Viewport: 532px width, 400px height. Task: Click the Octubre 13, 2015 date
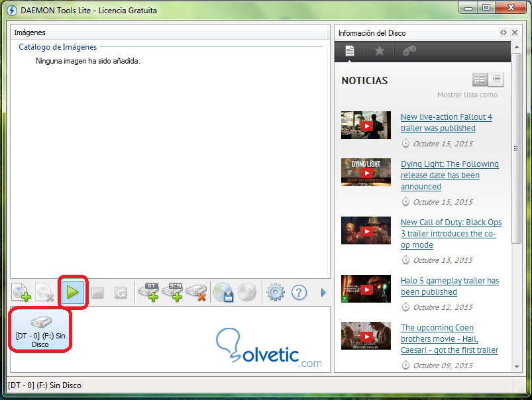(443, 260)
